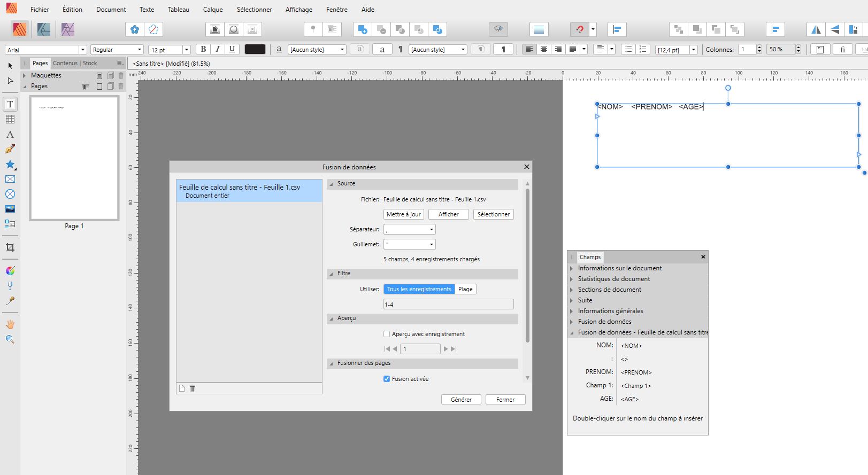Toggle Italic formatting

218,49
